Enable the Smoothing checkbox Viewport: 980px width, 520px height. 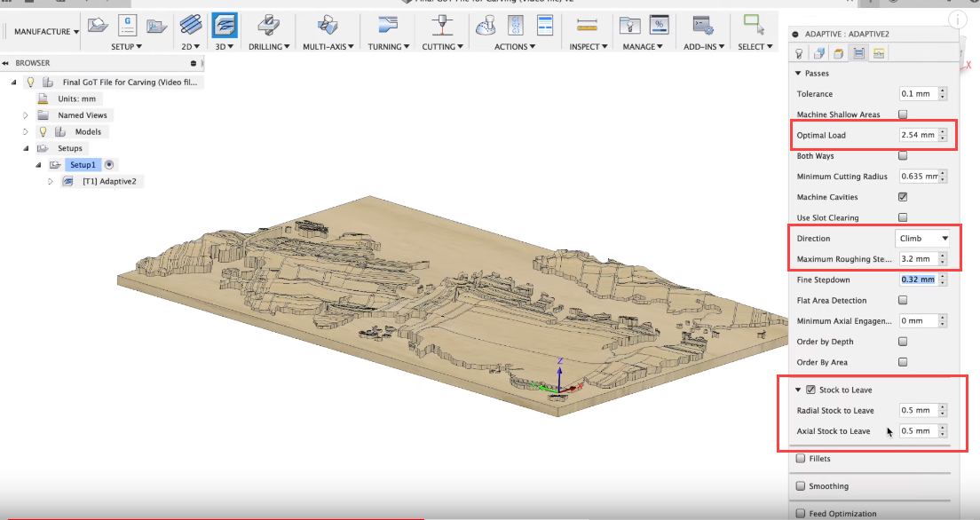[x=801, y=486]
